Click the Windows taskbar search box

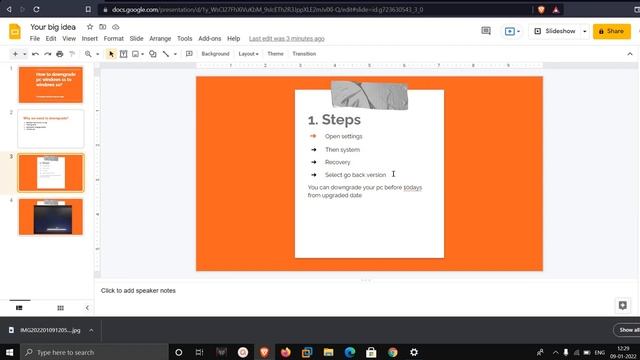(94, 352)
